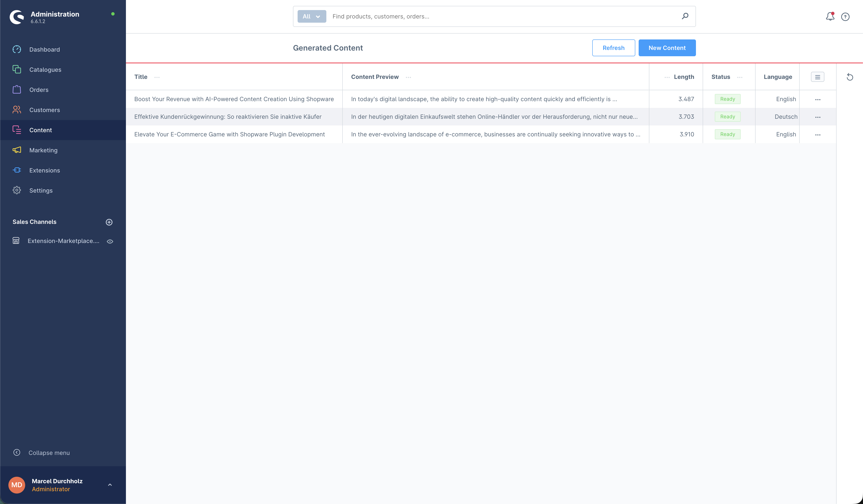Toggle the Extension-Marketplace storefront eye icon
Viewport: 863px width, 504px height.
point(110,241)
